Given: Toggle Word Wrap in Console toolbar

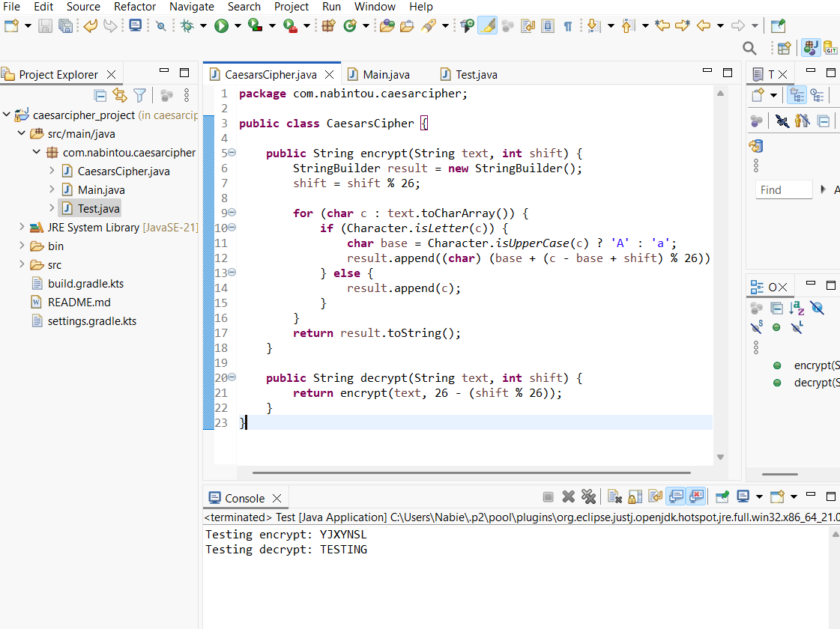Looking at the screenshot, I should [x=655, y=497].
